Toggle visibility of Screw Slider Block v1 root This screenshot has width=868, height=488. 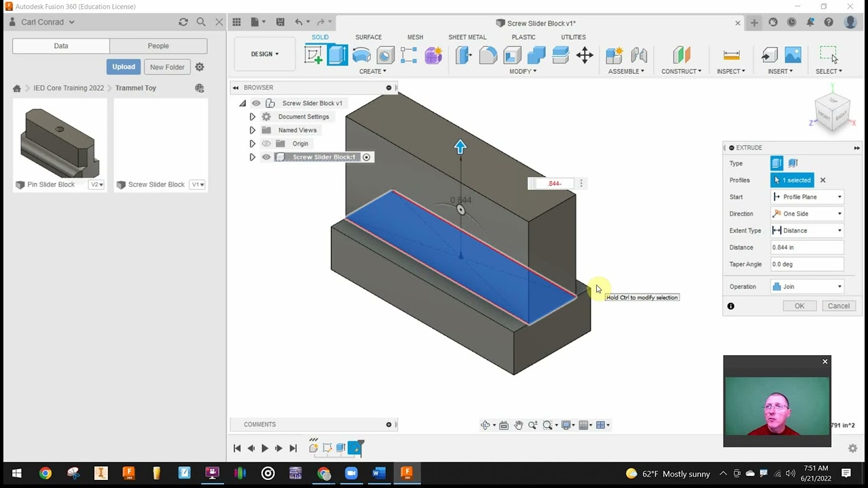[256, 103]
